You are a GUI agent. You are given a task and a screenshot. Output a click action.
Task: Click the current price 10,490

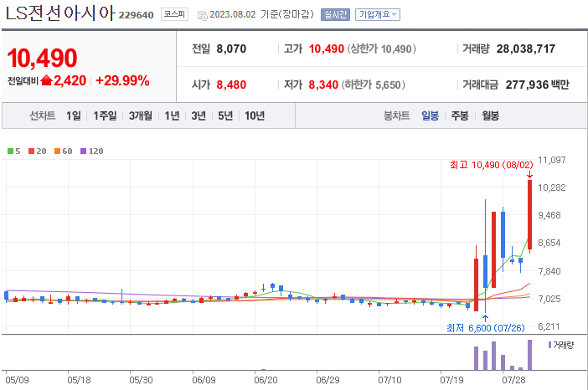42,58
